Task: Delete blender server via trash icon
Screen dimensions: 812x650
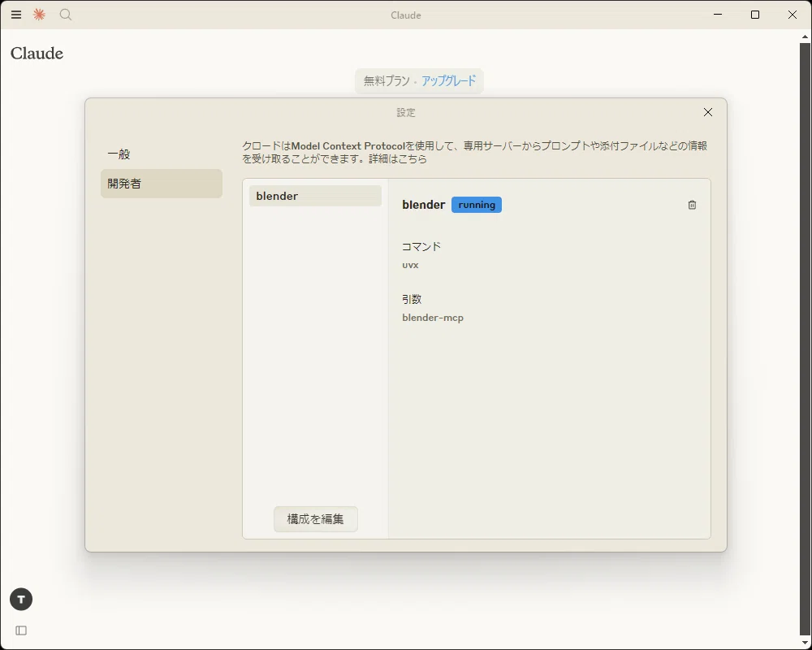Action: point(692,205)
